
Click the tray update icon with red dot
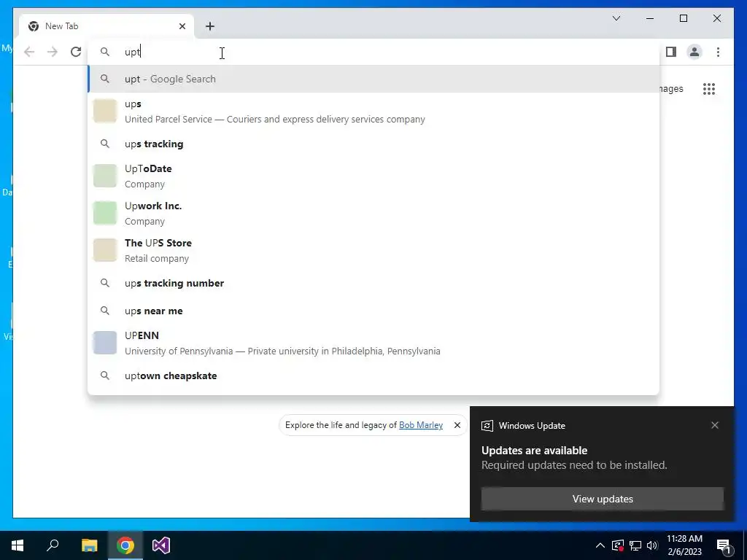click(618, 545)
